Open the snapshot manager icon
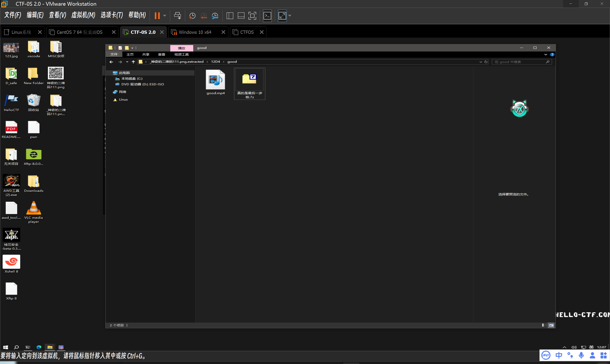Image resolution: width=610 pixels, height=364 pixels. [215, 16]
